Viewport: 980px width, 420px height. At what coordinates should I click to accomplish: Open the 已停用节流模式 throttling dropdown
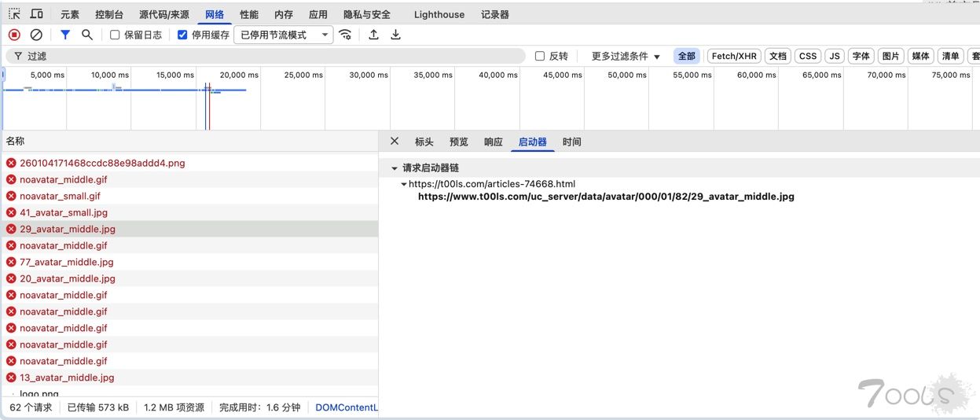(284, 35)
